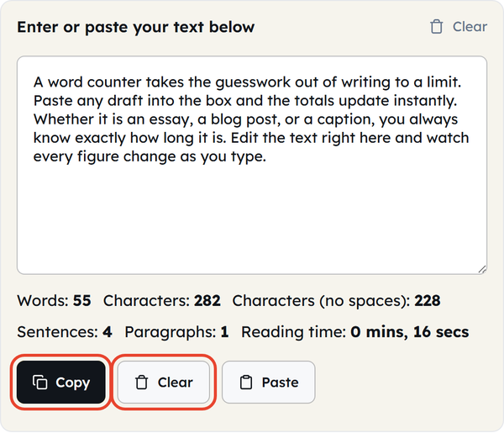Click the clipboard icon in the Paste button
Image resolution: width=504 pixels, height=433 pixels.
pyautogui.click(x=246, y=383)
